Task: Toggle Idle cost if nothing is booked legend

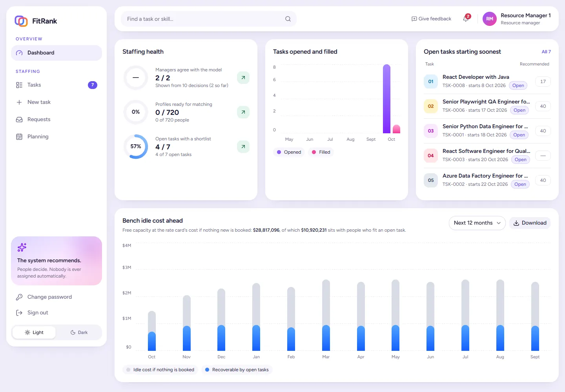Action: coord(160,370)
